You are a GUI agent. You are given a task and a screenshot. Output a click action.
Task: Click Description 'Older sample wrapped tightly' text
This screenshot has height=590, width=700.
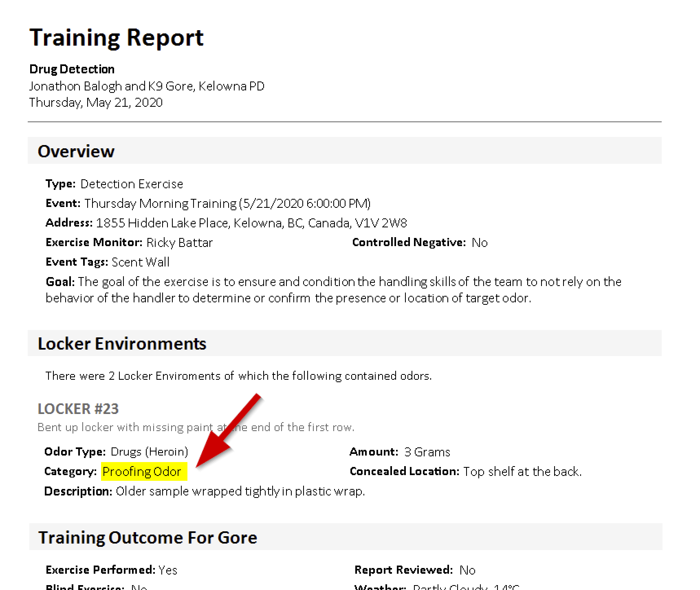(x=240, y=491)
